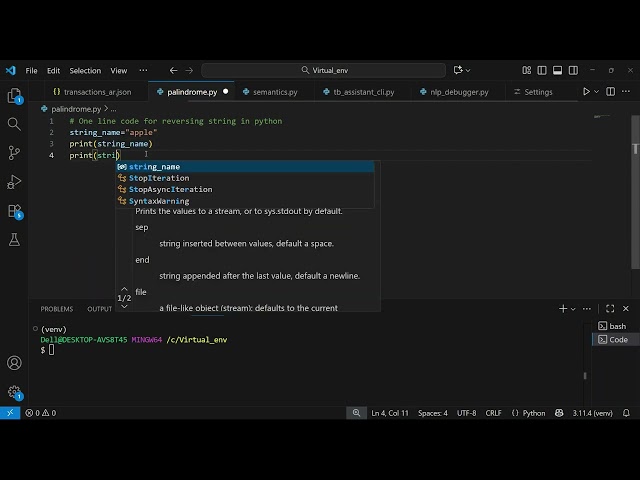Open editor More Actions ellipsis

[626, 91]
